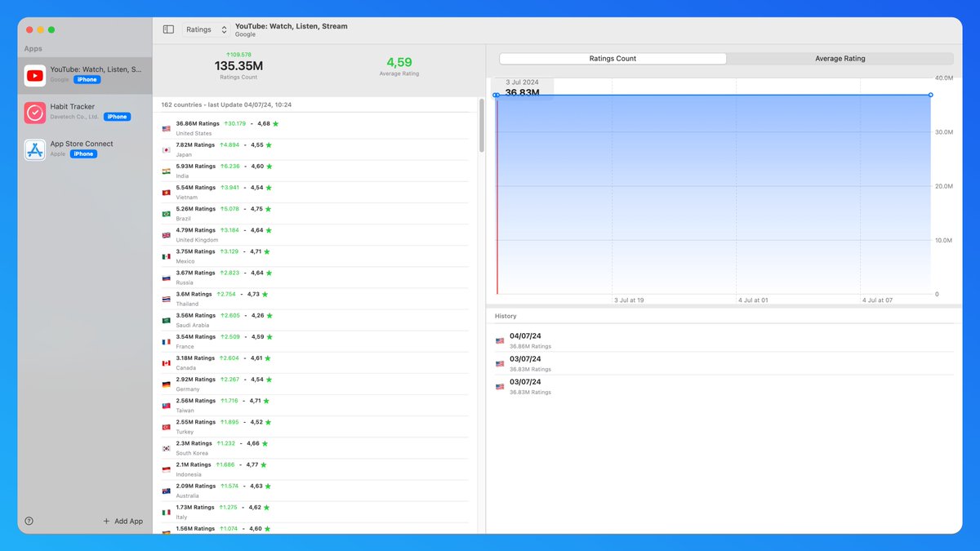Click the '4 Jul at 07' axis label
The image size is (980, 551).
tap(878, 300)
